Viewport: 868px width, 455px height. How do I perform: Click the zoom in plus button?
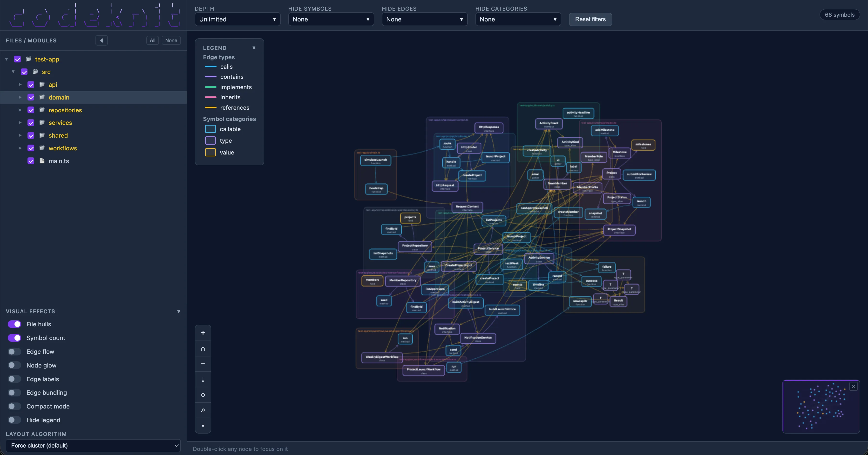203,333
